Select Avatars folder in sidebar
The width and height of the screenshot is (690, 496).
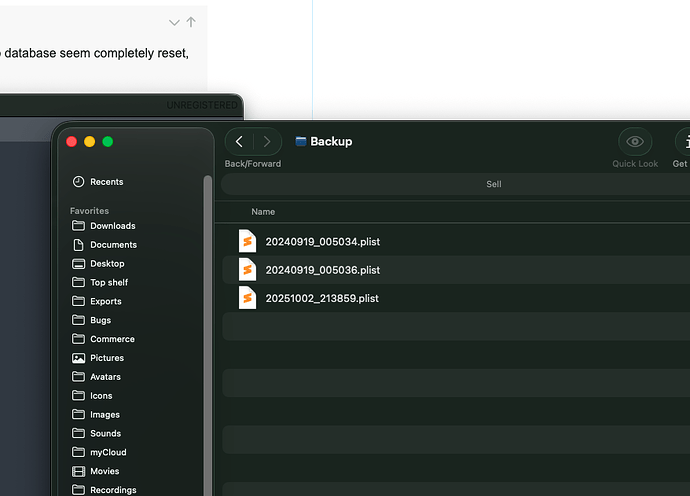pyautogui.click(x=96, y=377)
